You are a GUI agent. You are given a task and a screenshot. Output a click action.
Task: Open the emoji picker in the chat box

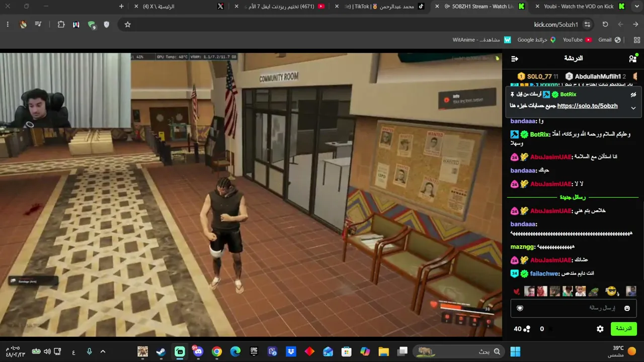[627, 308]
